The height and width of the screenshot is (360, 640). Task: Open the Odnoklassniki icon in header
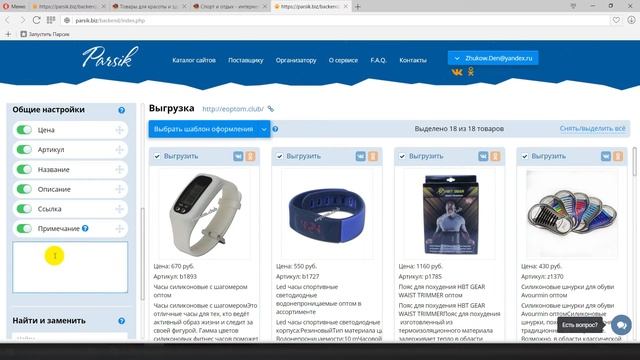tap(471, 72)
